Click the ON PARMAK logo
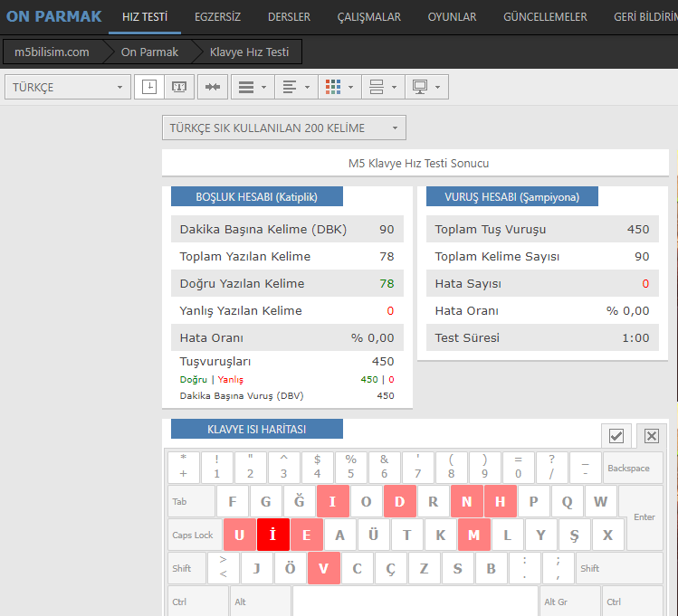 [x=53, y=16]
